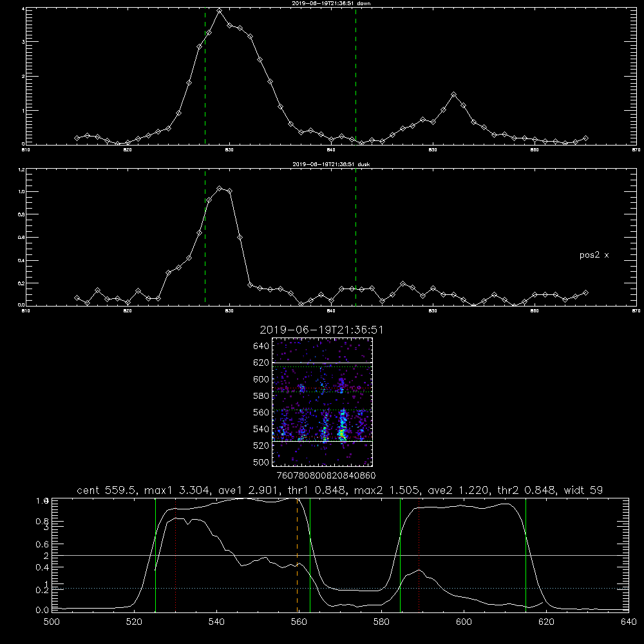The image size is (644, 644).
Task: Click the secondary peak diamond near 852 in dawn plot
Action: coord(453,95)
